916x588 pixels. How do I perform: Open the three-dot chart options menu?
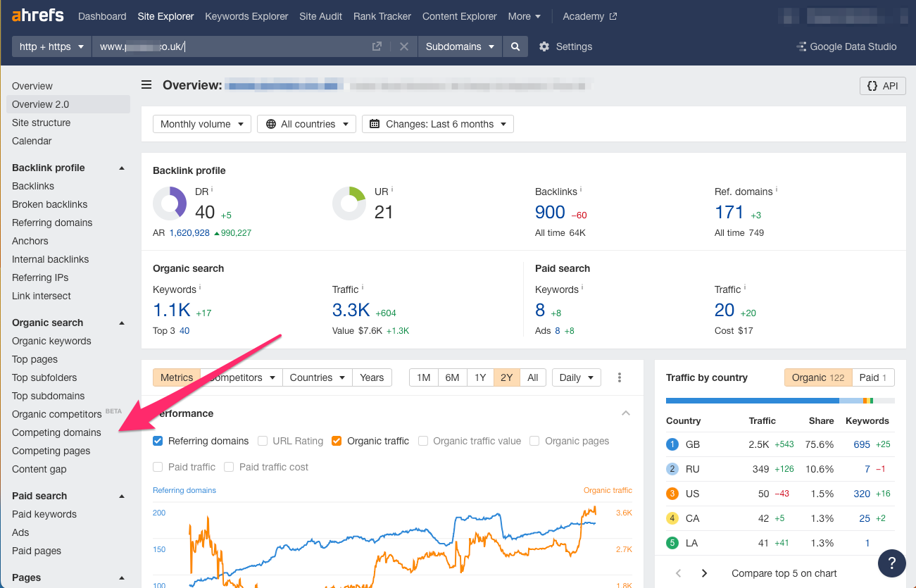pos(620,377)
